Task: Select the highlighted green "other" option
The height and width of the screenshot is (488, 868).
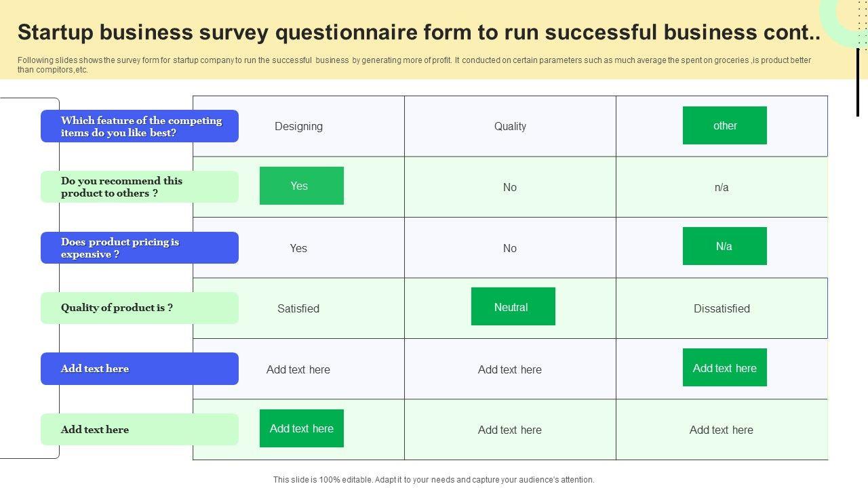Action: [724, 125]
